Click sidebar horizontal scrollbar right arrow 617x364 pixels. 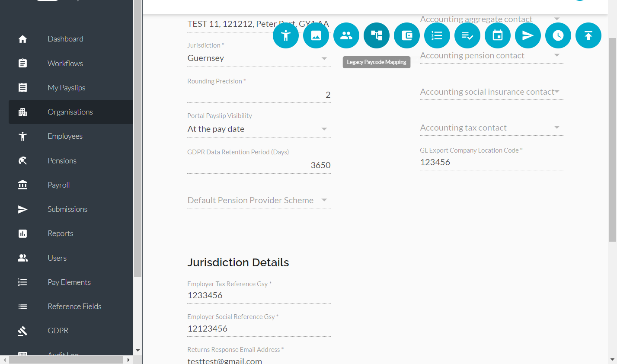[128, 360]
